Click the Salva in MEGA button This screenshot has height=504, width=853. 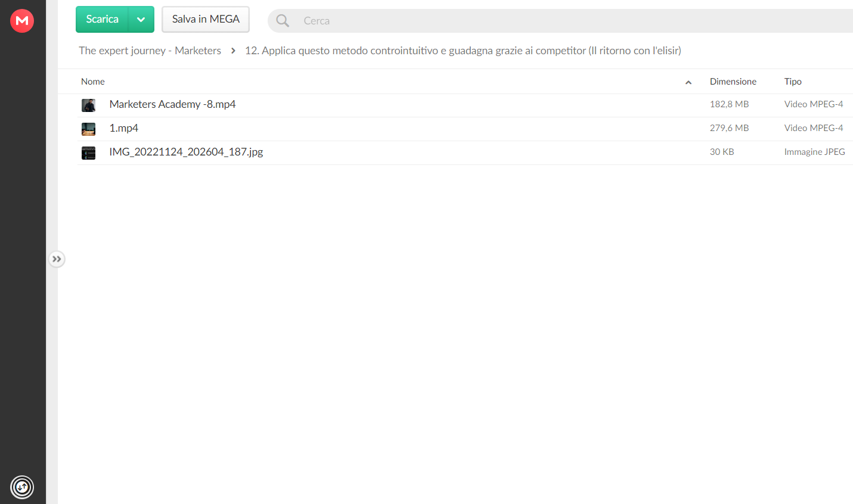click(206, 20)
